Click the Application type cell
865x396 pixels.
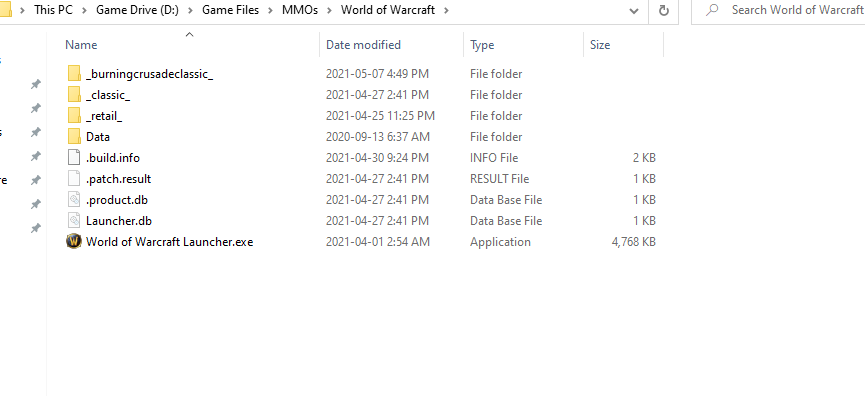(500, 242)
